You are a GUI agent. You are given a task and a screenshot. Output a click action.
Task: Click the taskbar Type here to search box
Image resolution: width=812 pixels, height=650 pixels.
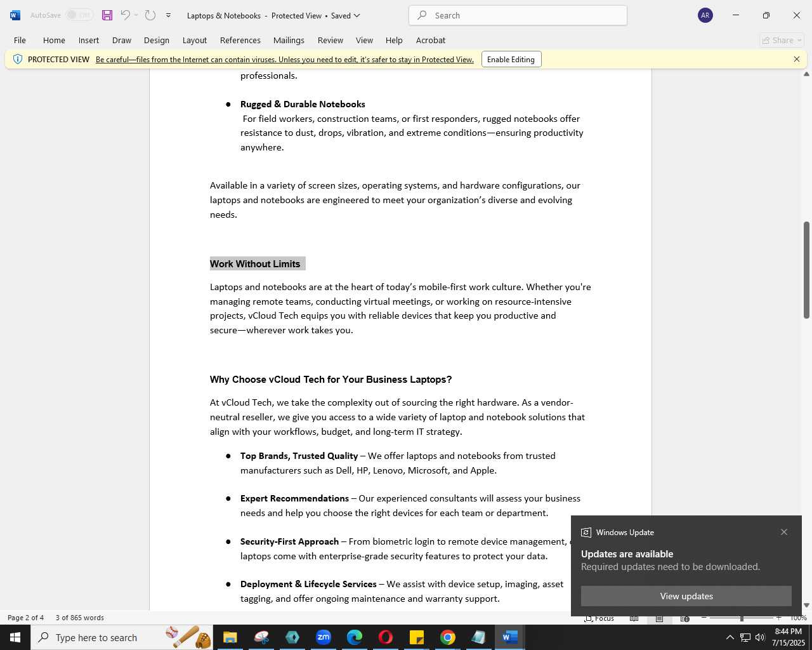point(123,637)
